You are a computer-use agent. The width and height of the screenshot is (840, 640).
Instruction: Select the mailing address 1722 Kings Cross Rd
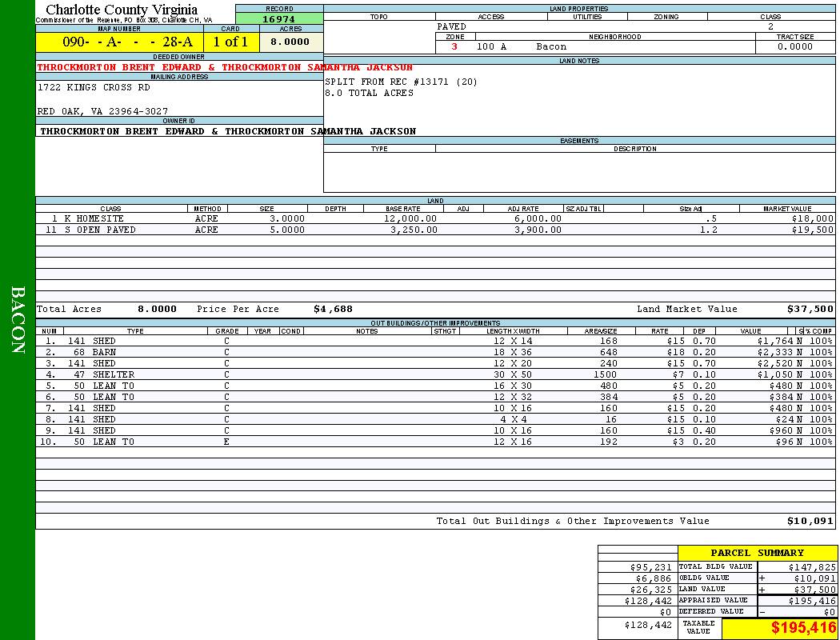(94, 88)
